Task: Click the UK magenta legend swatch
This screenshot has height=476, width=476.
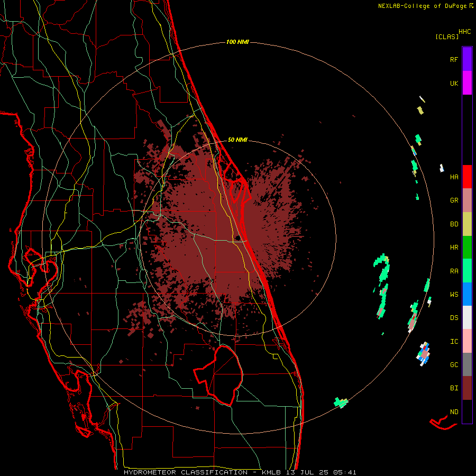Action: (467, 83)
